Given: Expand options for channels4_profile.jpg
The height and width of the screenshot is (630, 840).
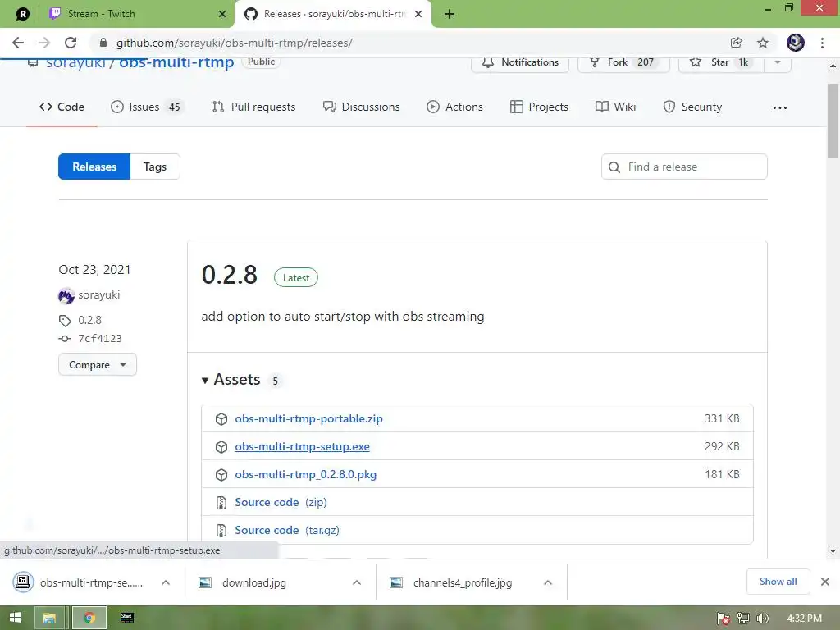Looking at the screenshot, I should (x=547, y=582).
